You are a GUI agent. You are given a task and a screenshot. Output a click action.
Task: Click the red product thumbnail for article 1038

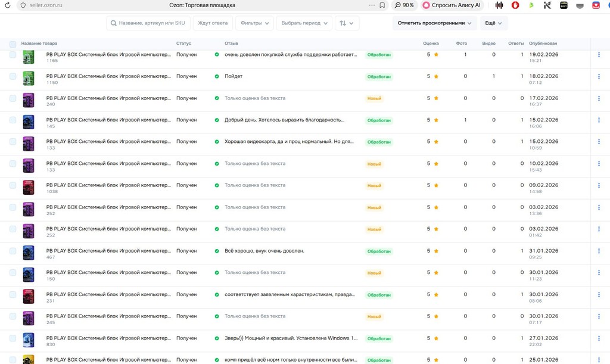point(29,188)
